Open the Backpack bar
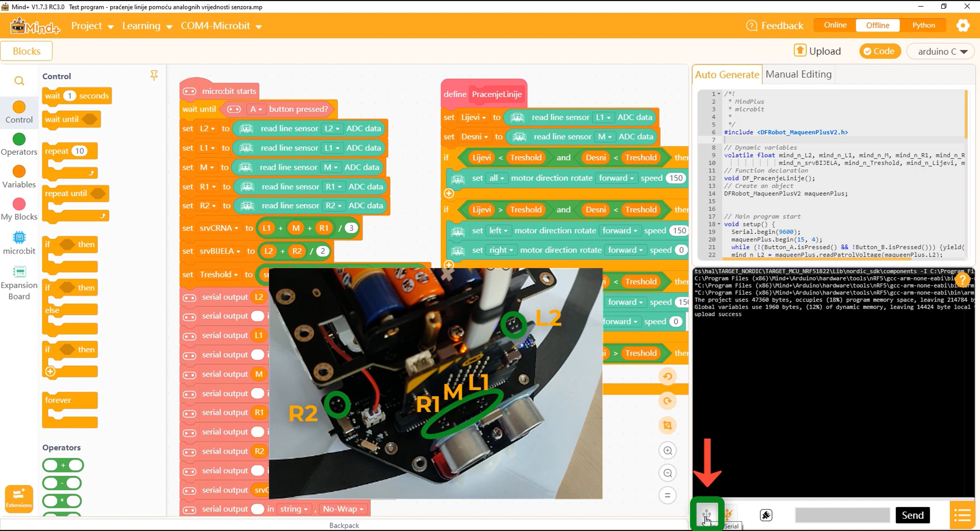Viewport: 980px width, 531px height. point(344,525)
